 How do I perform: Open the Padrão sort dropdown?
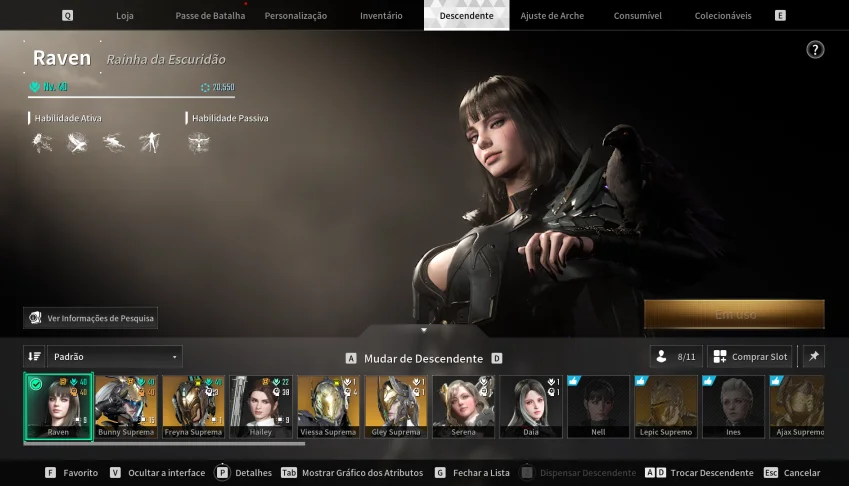pyautogui.click(x=115, y=357)
